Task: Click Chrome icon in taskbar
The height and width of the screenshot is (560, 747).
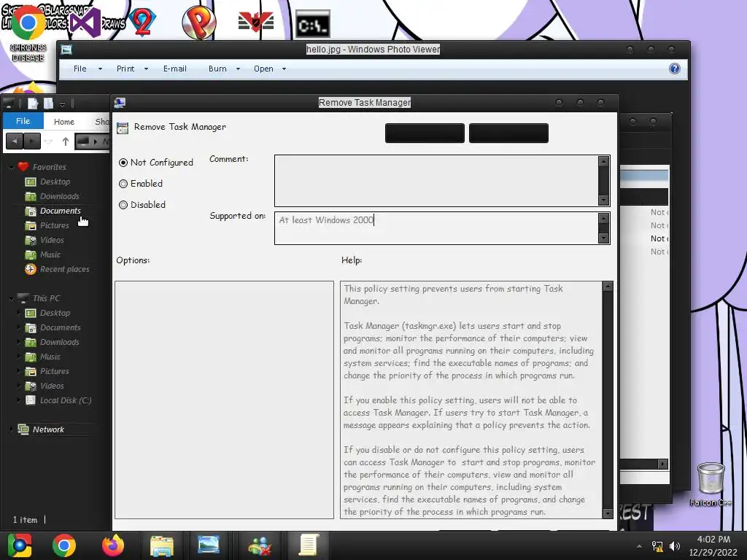Action: point(64,545)
